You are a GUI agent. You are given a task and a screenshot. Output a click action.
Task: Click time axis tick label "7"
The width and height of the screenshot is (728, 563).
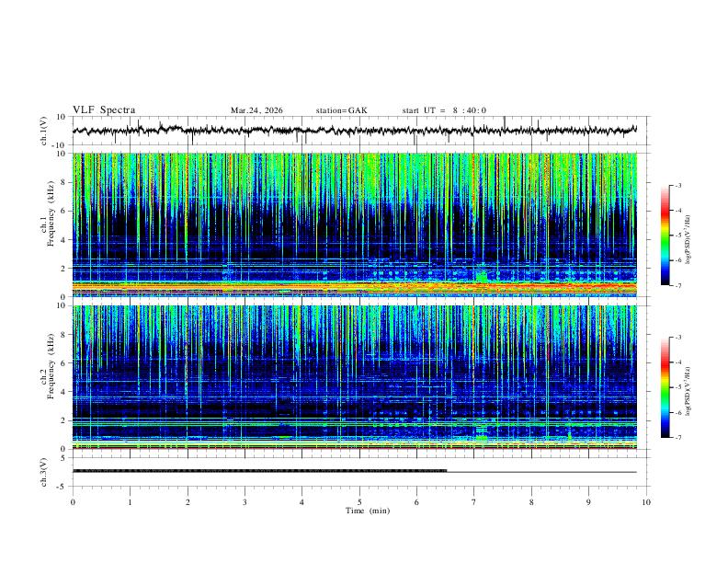coord(474,502)
